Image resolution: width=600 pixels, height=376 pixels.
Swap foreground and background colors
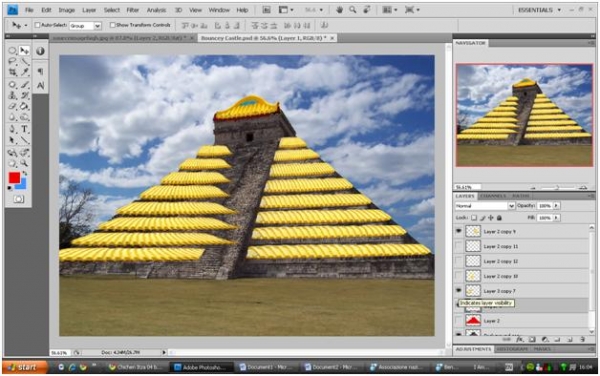click(25, 174)
